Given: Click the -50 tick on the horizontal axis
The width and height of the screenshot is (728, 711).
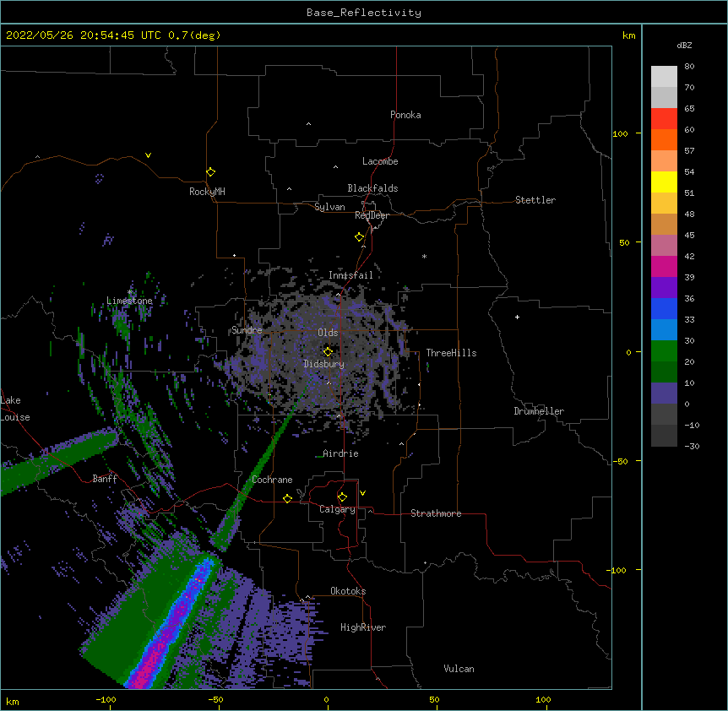Looking at the screenshot, I should tap(215, 699).
